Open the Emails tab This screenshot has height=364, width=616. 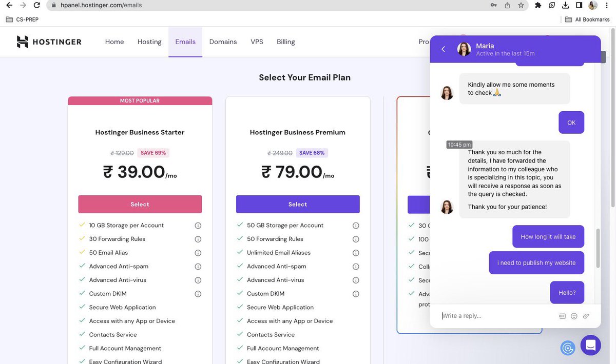pyautogui.click(x=185, y=42)
